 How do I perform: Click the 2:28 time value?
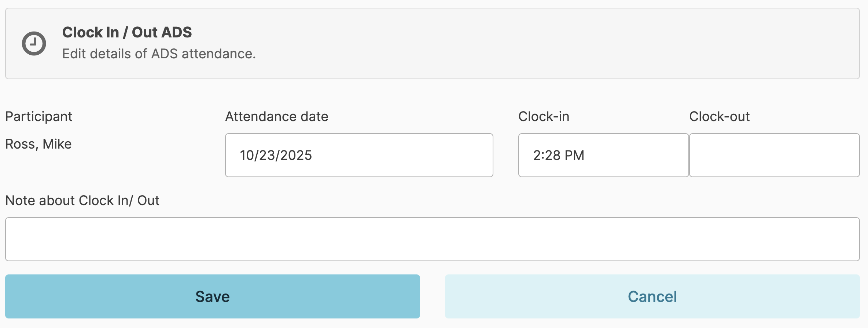(x=547, y=156)
